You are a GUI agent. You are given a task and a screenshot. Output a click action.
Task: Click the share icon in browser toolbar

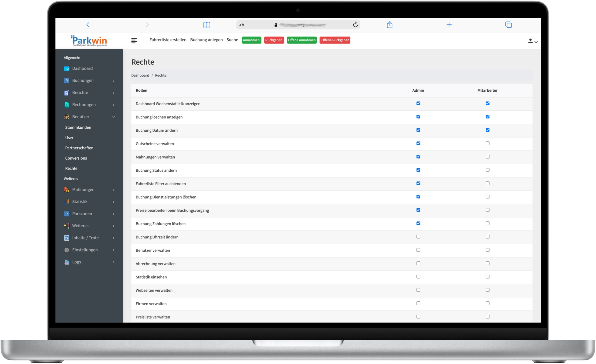coord(389,25)
